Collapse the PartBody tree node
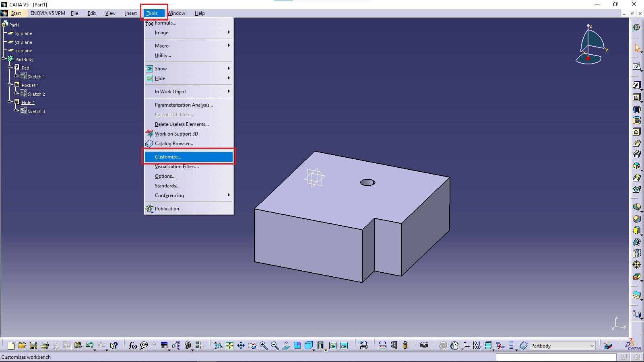 pyautogui.click(x=4, y=59)
